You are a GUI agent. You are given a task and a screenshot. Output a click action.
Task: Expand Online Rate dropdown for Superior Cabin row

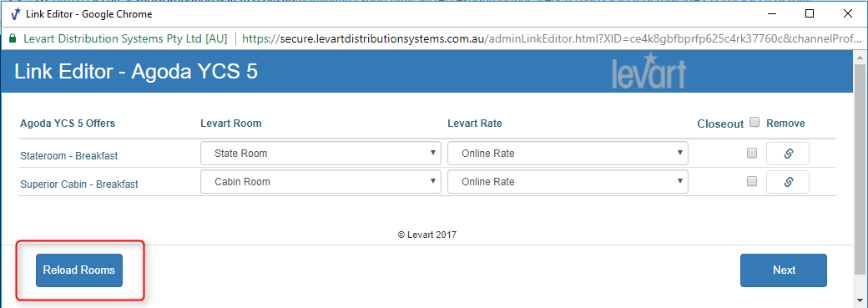click(x=568, y=182)
